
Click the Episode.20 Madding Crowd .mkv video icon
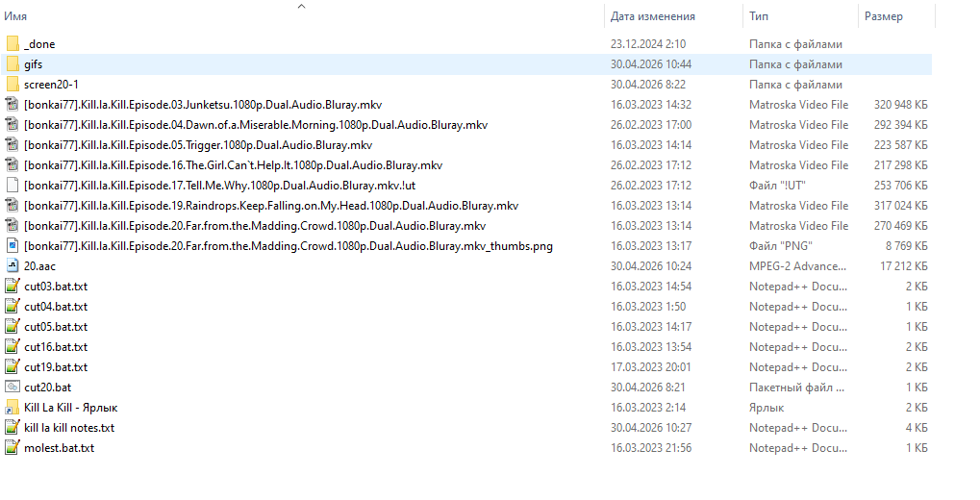[13, 226]
